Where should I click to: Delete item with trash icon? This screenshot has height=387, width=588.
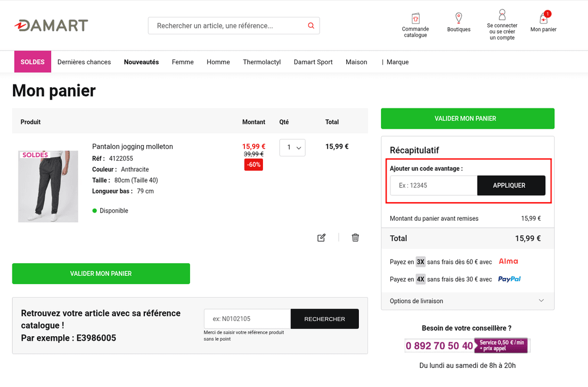coord(355,238)
